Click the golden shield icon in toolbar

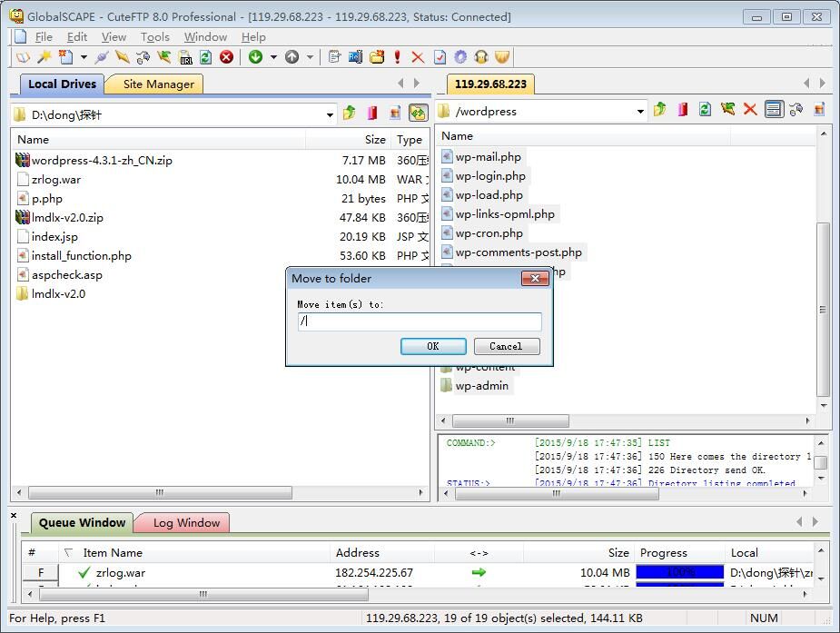tap(502, 57)
